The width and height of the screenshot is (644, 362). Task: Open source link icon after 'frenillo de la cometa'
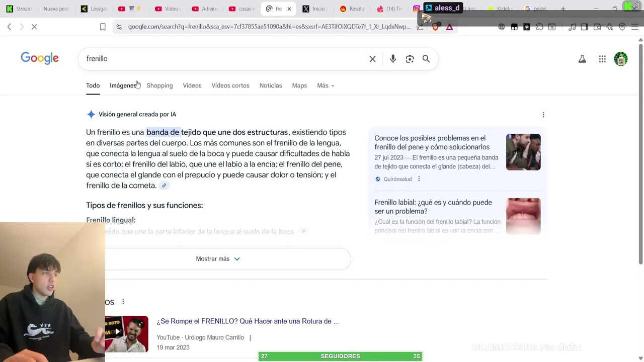[x=164, y=186]
